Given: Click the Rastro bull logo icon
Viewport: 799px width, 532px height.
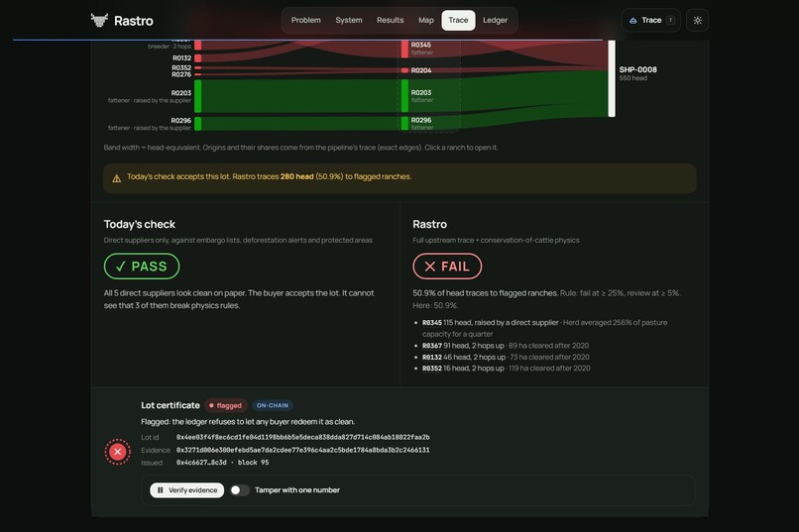Looking at the screenshot, I should 99,21.
